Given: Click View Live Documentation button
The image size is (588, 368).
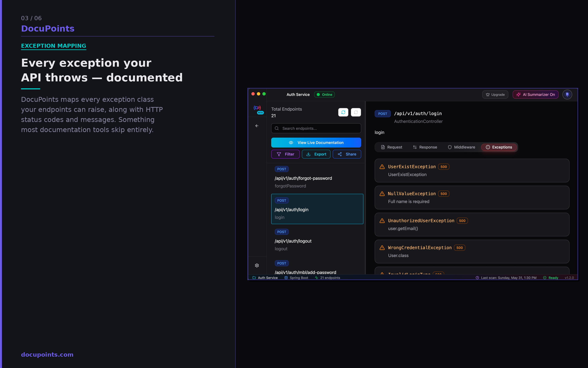Looking at the screenshot, I should click(x=316, y=143).
